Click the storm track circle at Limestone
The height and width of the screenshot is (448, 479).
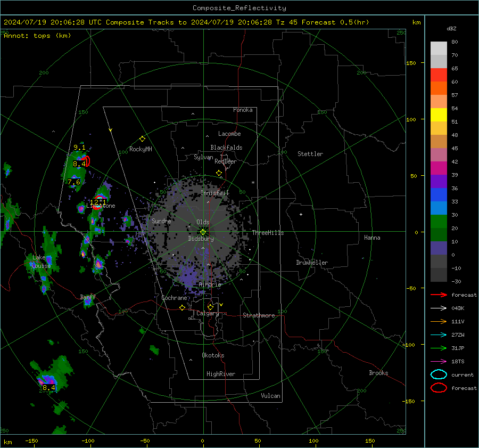[98, 202]
